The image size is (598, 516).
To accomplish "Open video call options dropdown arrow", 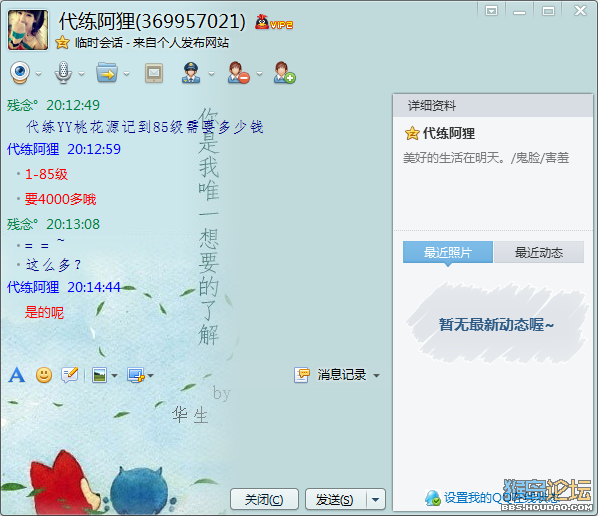I will pos(38,73).
